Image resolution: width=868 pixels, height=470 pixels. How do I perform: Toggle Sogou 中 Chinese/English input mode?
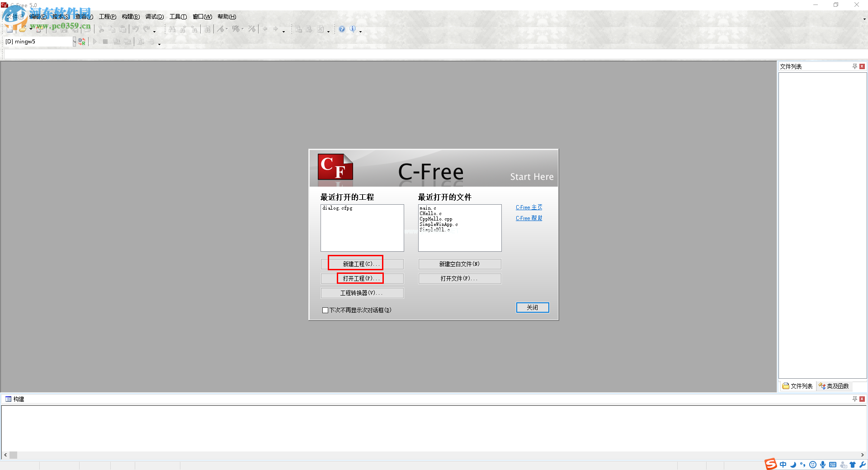pyautogui.click(x=783, y=465)
